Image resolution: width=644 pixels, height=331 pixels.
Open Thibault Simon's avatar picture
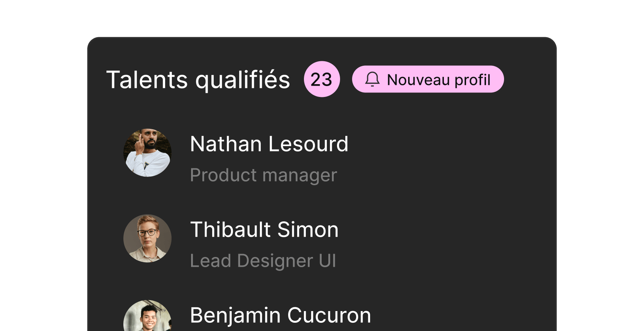(x=147, y=238)
